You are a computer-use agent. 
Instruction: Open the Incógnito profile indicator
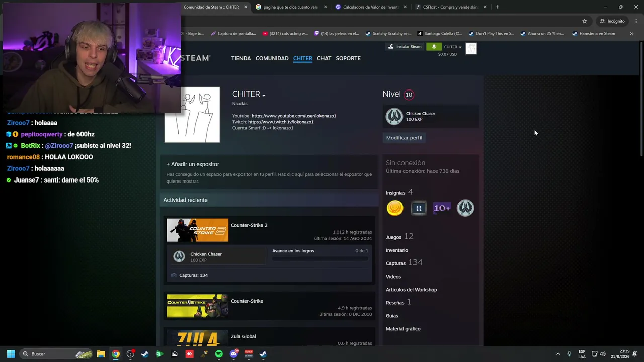coord(612,21)
